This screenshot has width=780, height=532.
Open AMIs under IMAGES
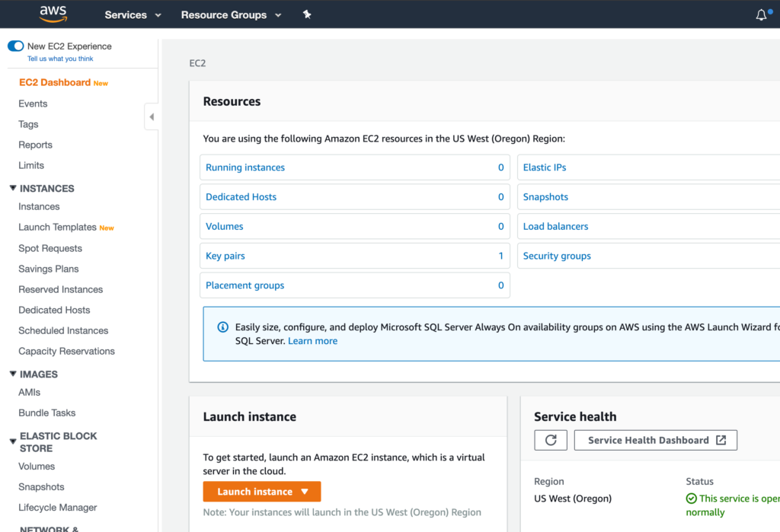coord(30,392)
